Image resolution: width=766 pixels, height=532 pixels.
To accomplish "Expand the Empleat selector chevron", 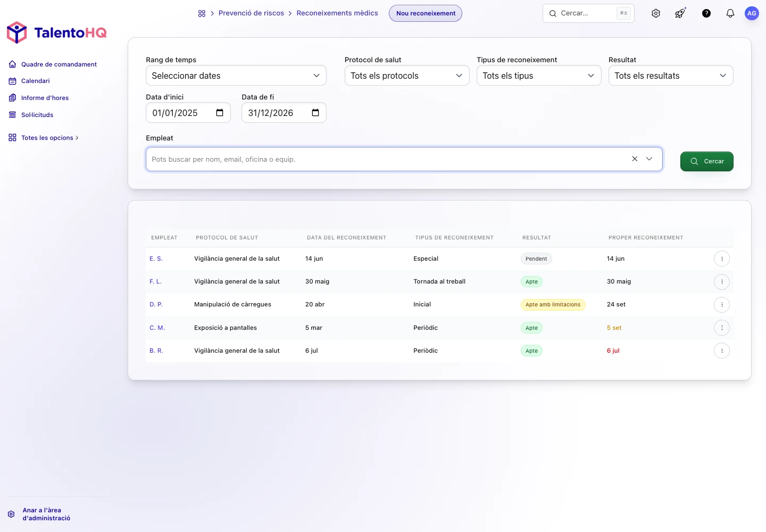I will [649, 159].
